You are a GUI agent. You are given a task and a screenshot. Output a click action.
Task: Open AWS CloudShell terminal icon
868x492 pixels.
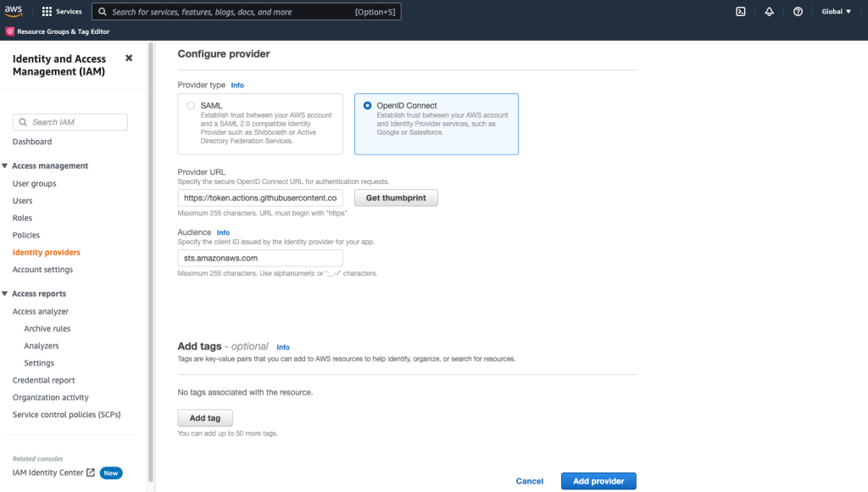tap(740, 11)
